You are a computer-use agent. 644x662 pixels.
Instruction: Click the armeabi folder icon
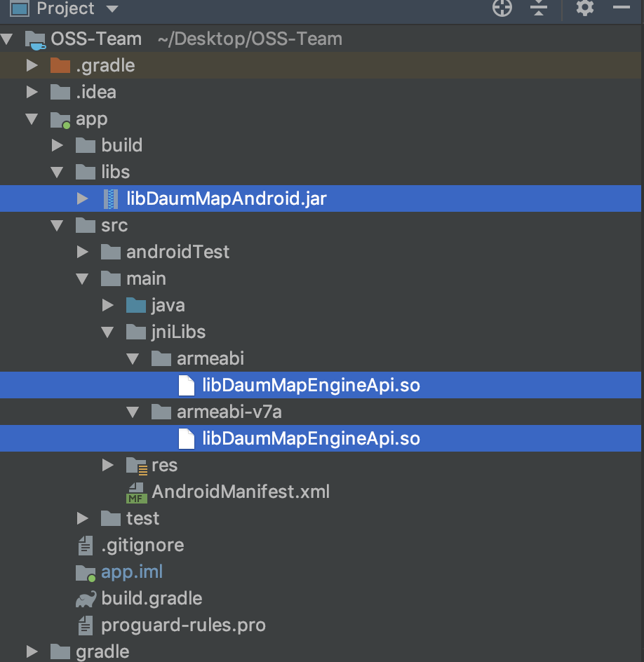[161, 358]
